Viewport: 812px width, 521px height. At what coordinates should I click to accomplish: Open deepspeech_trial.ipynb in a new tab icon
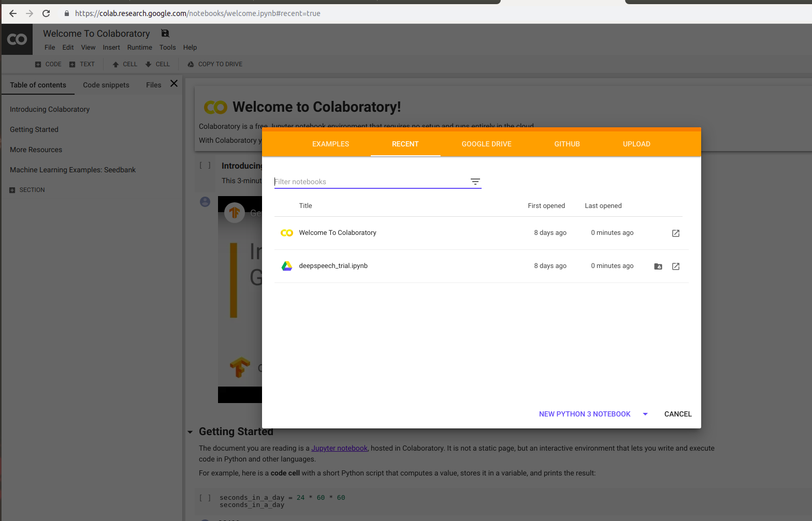coord(676,266)
